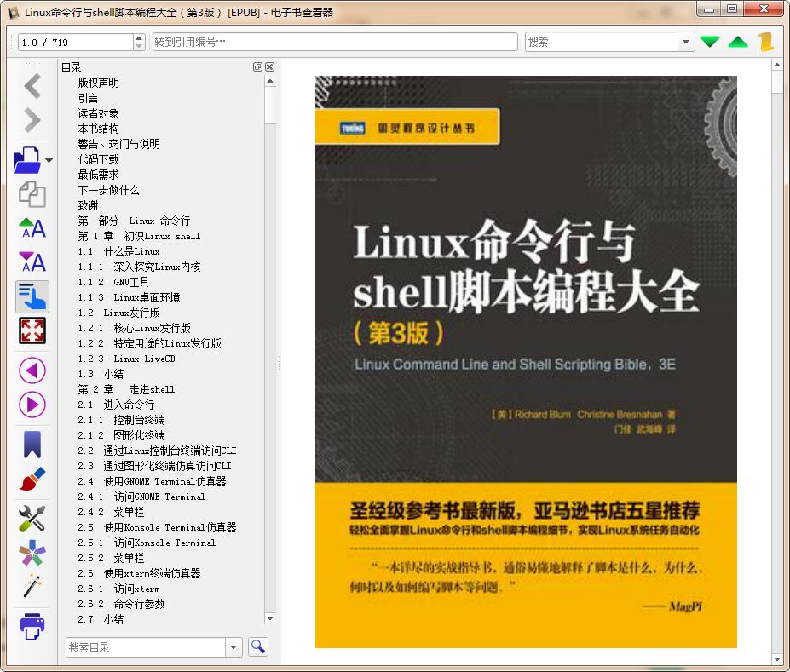
Task: Click the book cover image
Action: pos(526,362)
